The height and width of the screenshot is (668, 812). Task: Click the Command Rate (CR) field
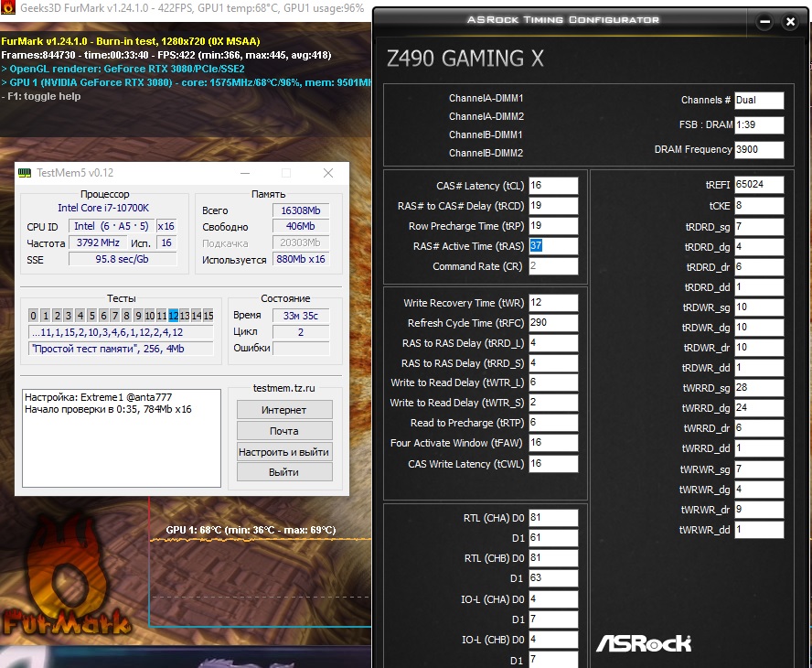553,266
